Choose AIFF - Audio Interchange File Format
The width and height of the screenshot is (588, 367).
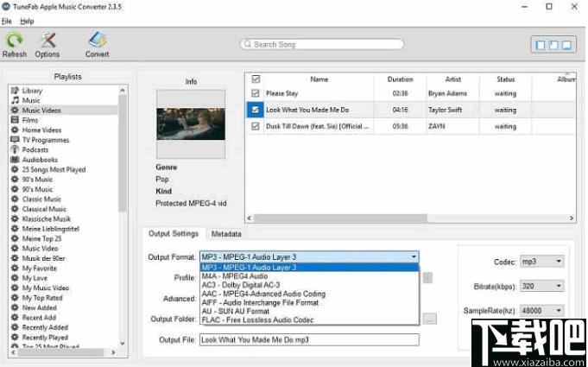309,302
